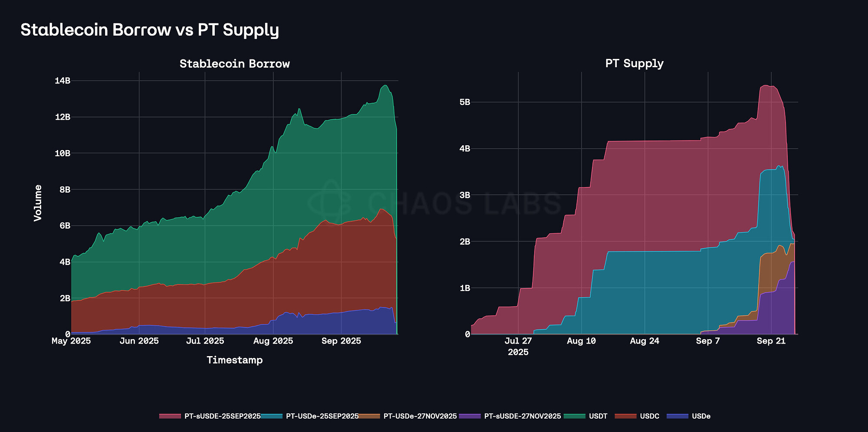
Task: Click the green USDT legend swatch
Action: coord(574,416)
